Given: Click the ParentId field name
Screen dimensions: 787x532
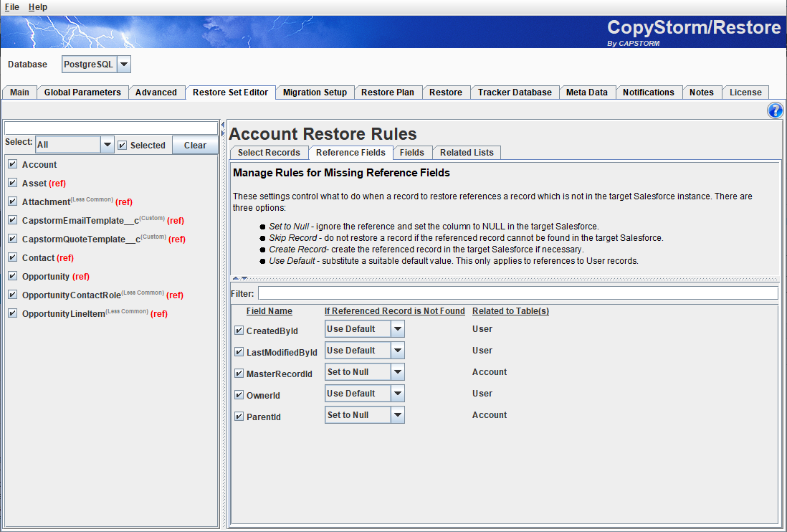Looking at the screenshot, I should (264, 417).
